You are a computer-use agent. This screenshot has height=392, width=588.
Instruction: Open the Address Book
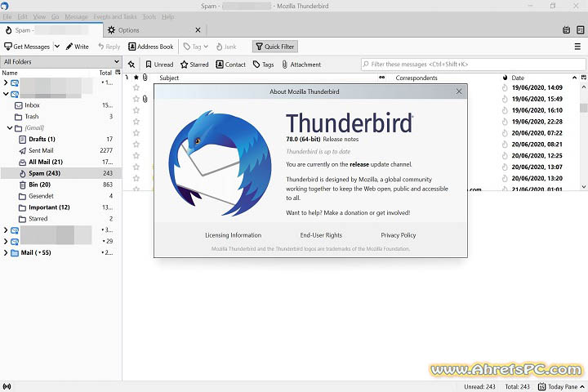[151, 47]
